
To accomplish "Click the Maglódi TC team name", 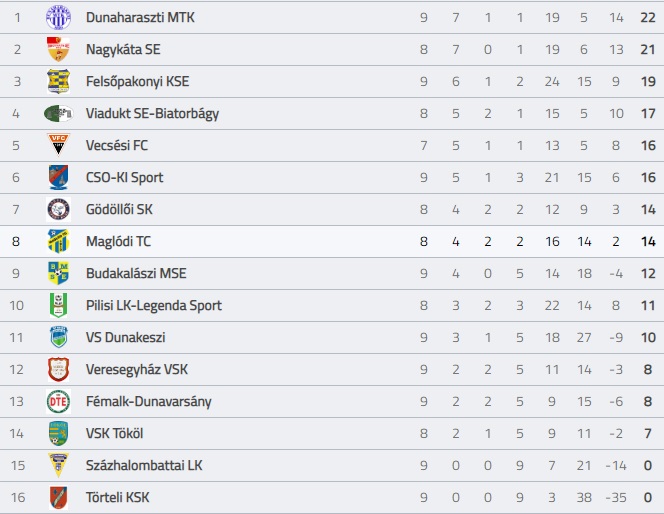I will coord(118,241).
